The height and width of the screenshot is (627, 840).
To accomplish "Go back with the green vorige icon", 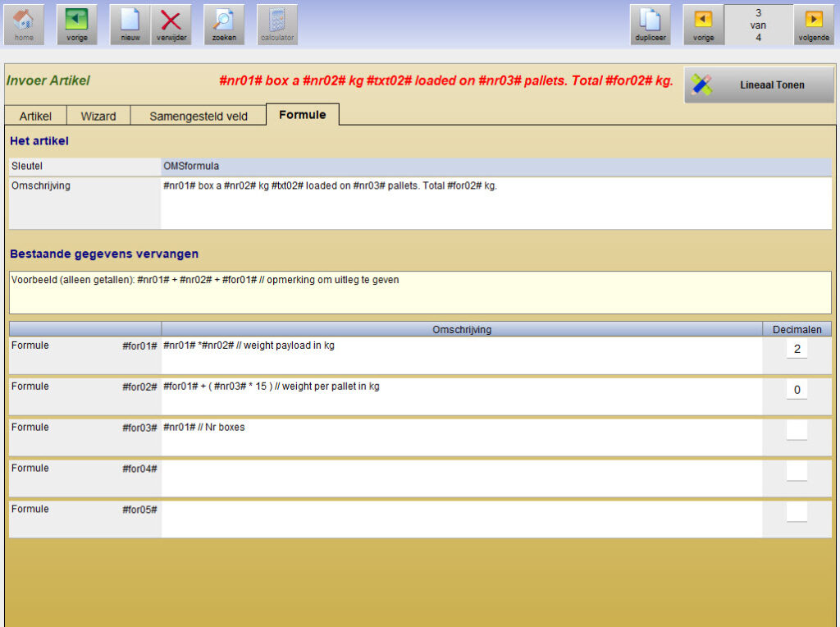I will point(77,24).
